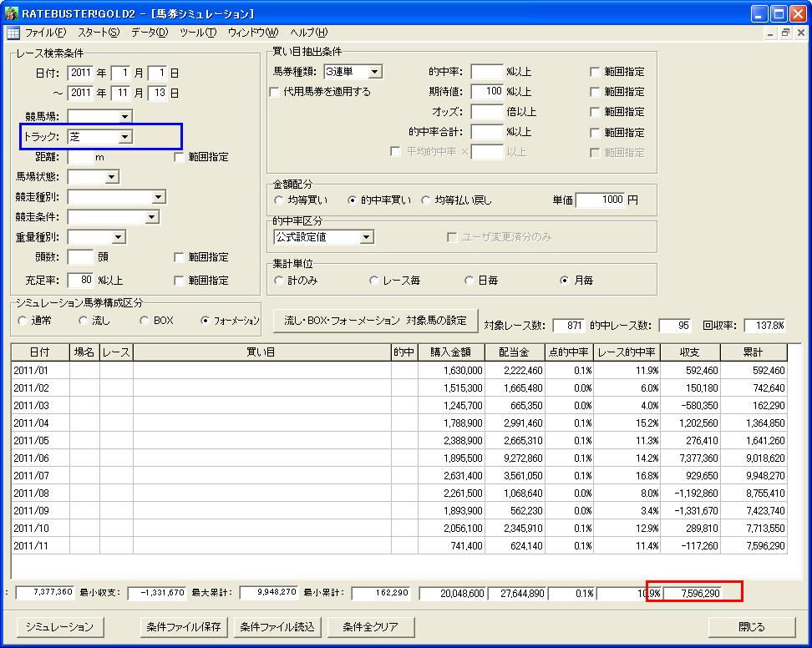Select 計のみ aggregation radio
Screen dimensions: 812x648
(279, 281)
